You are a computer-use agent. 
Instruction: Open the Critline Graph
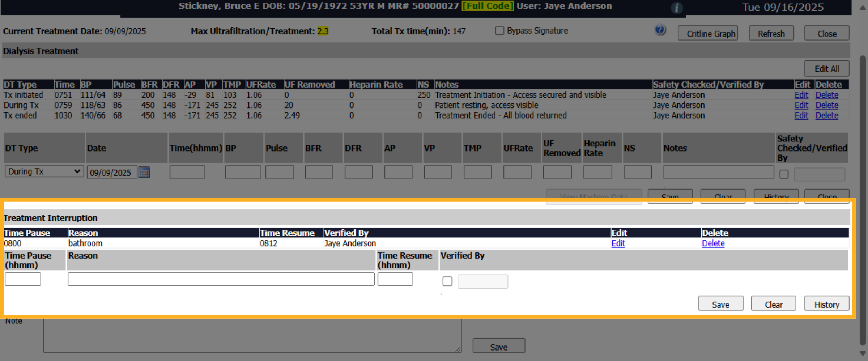tap(708, 33)
